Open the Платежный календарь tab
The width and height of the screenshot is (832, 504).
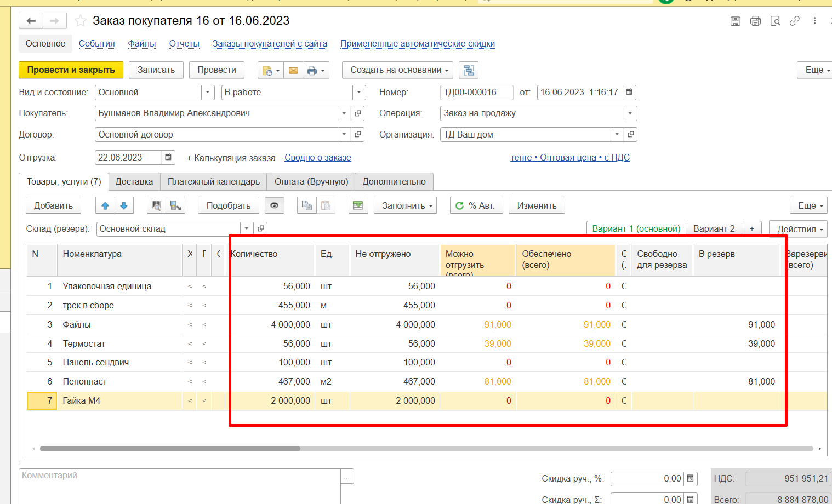[214, 181]
